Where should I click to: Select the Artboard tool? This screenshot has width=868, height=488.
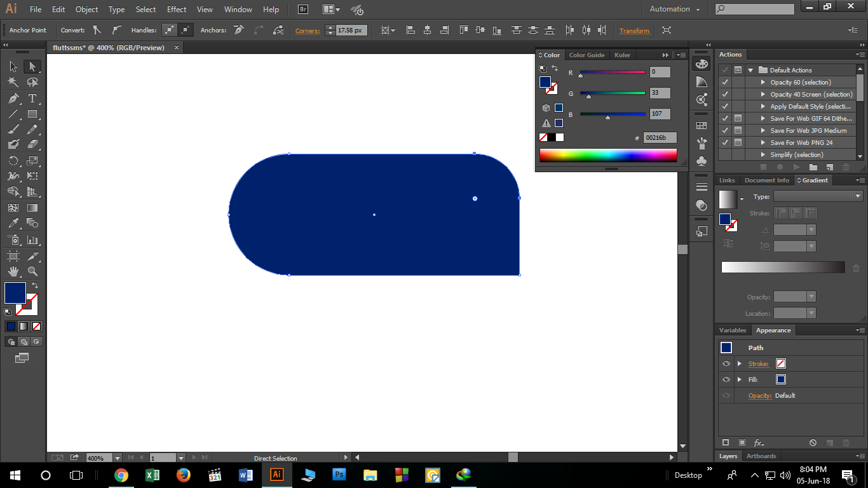click(13, 256)
